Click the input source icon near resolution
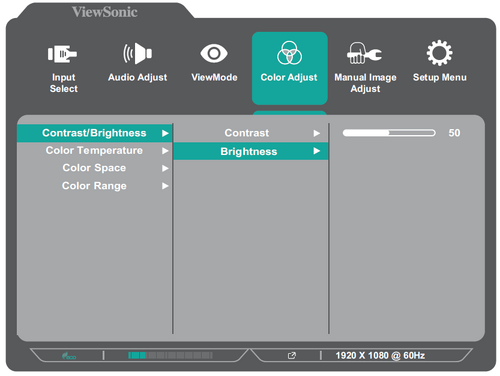The height and width of the screenshot is (376, 500). (292, 356)
